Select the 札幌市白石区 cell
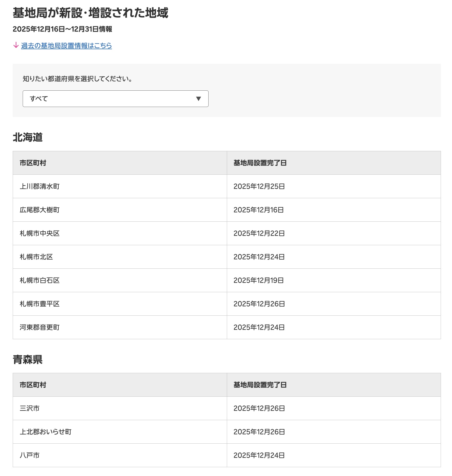Screen dimensions: 452x476 pos(120,280)
